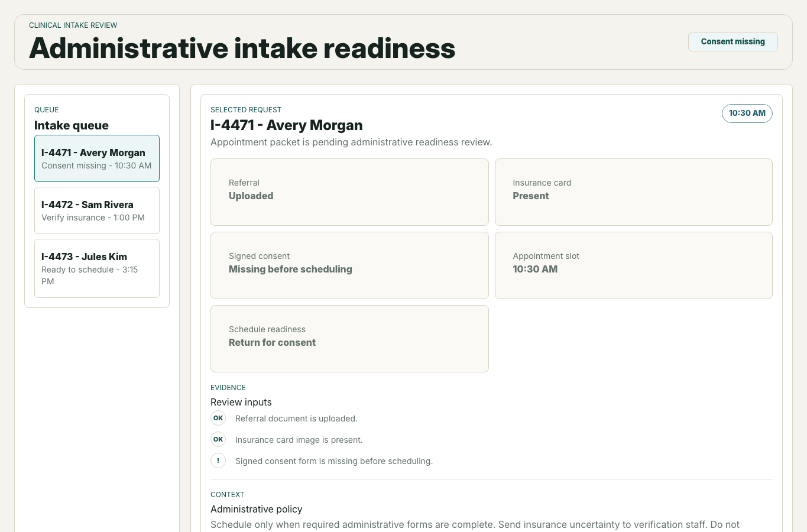This screenshot has height=532, width=807.
Task: Click OK icon beside insurance card line
Action: [218, 439]
